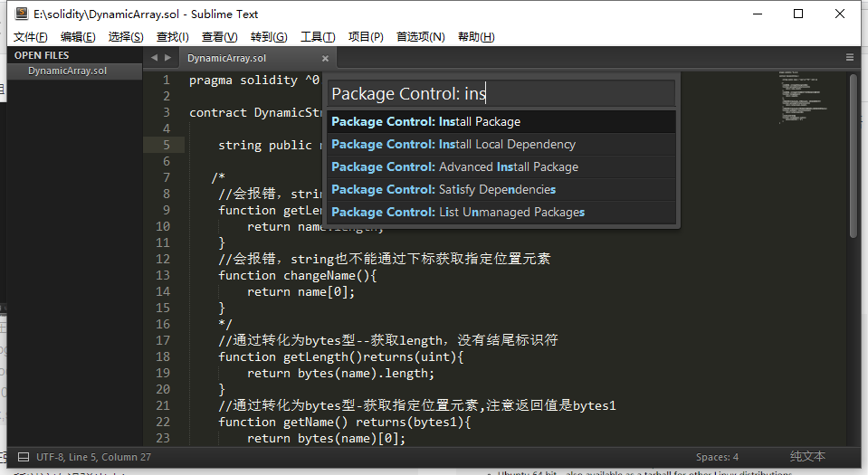Click the comment on line 17 about length
The height and width of the screenshot is (475, 868).
coord(388,340)
